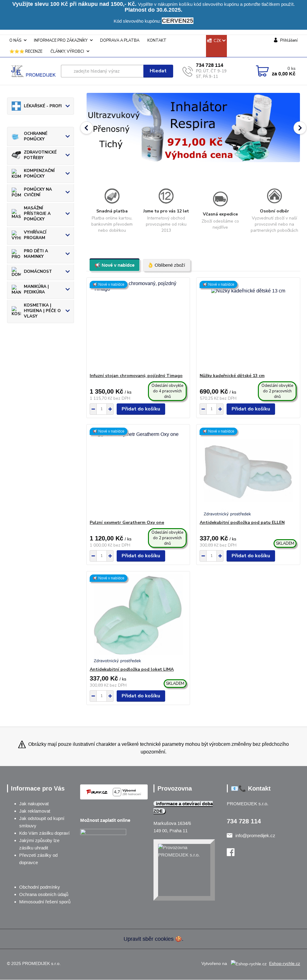Open the Kontakt menu item
Image resolution: width=307 pixels, height=980 pixels.
(157, 40)
